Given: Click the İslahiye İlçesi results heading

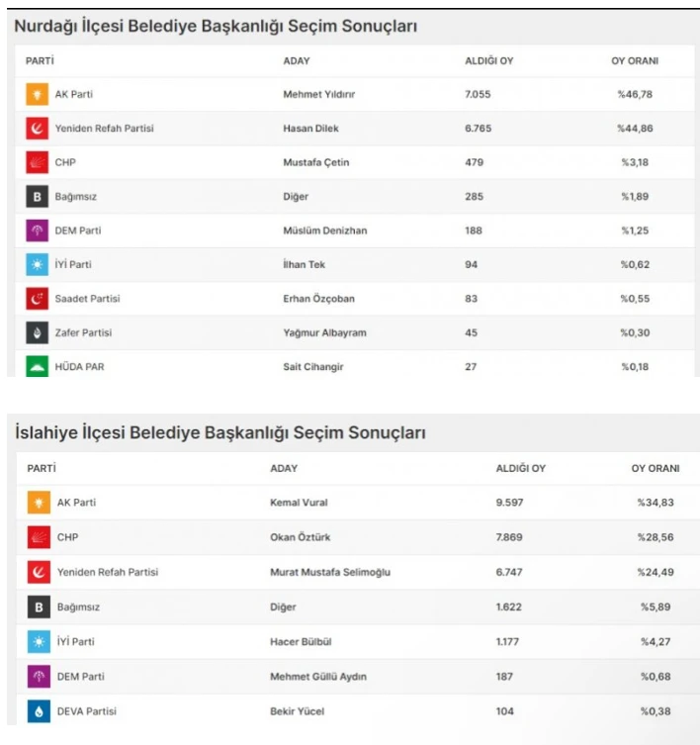Looking at the screenshot, I should coord(220,433).
